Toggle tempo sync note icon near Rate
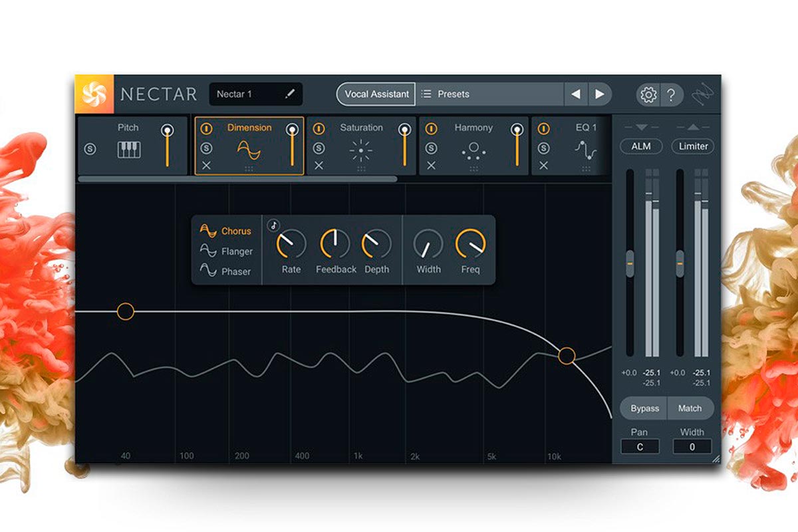Image resolution: width=798 pixels, height=532 pixels. (x=273, y=225)
